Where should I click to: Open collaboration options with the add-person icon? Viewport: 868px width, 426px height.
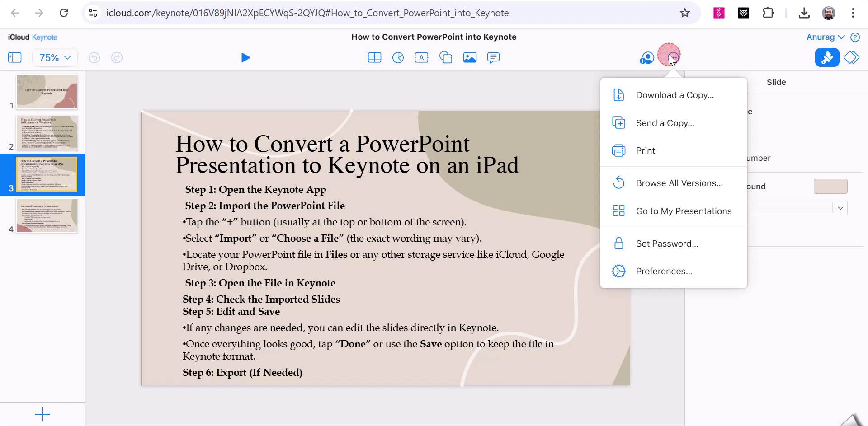pos(646,57)
